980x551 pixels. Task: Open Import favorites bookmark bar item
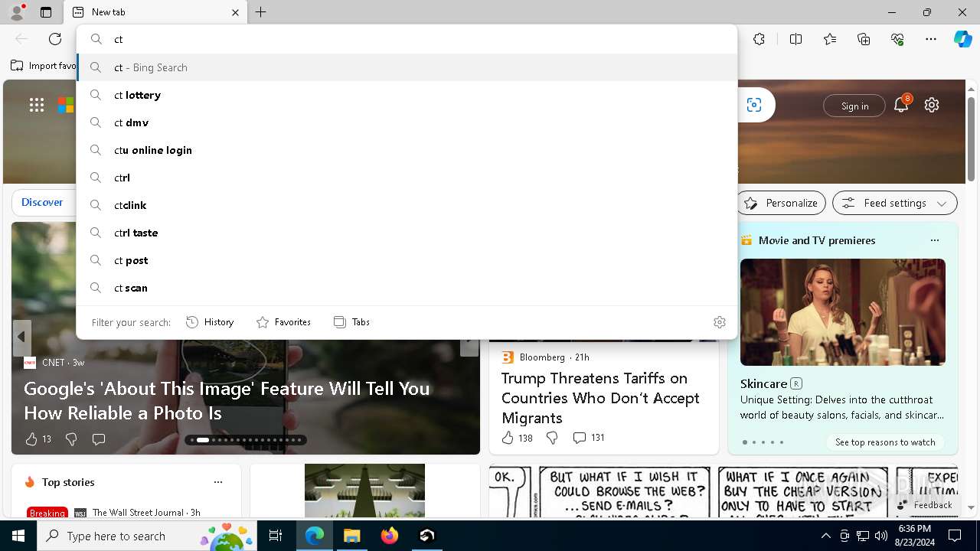pos(44,66)
